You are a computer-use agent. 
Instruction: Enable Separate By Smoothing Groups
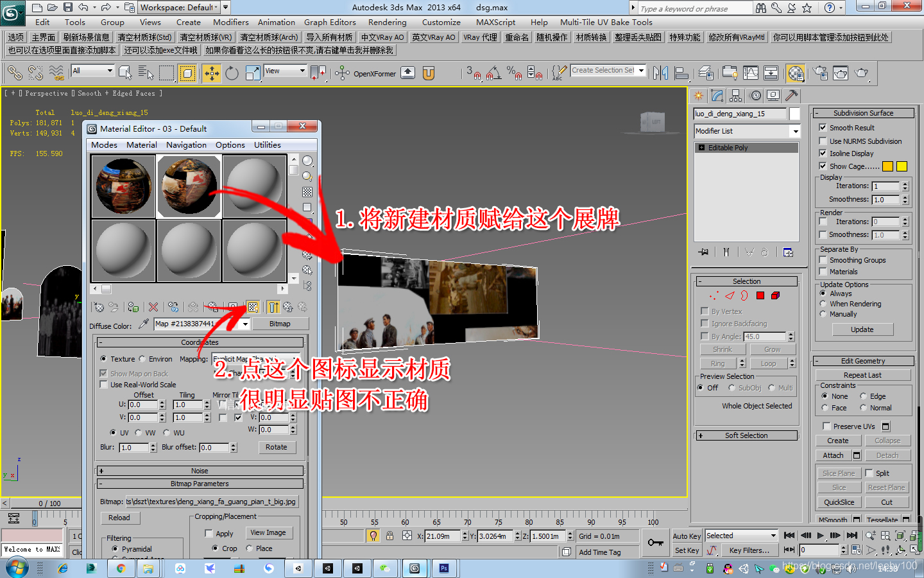pos(823,259)
